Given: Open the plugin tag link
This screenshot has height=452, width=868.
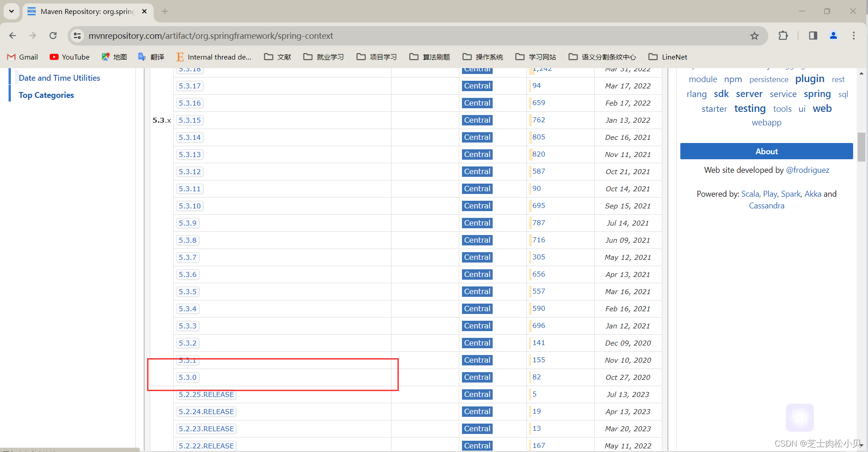Looking at the screenshot, I should 810,79.
